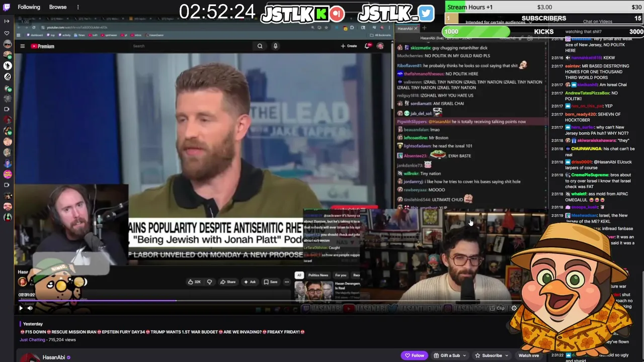Screen dimensions: 644x362
Task: Open the black-and-white striped avatar channel in sidebar
Action: 8,76
